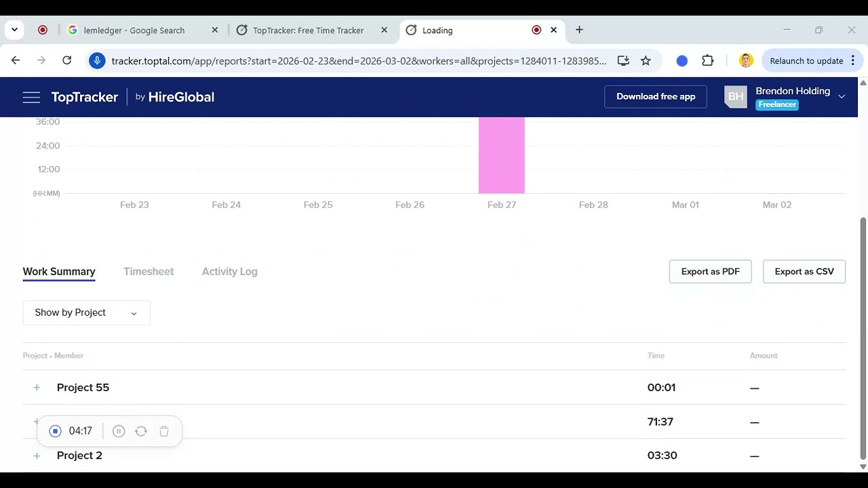Export the report as CSV
Image resolution: width=868 pixels, height=488 pixels.
pyautogui.click(x=804, y=271)
